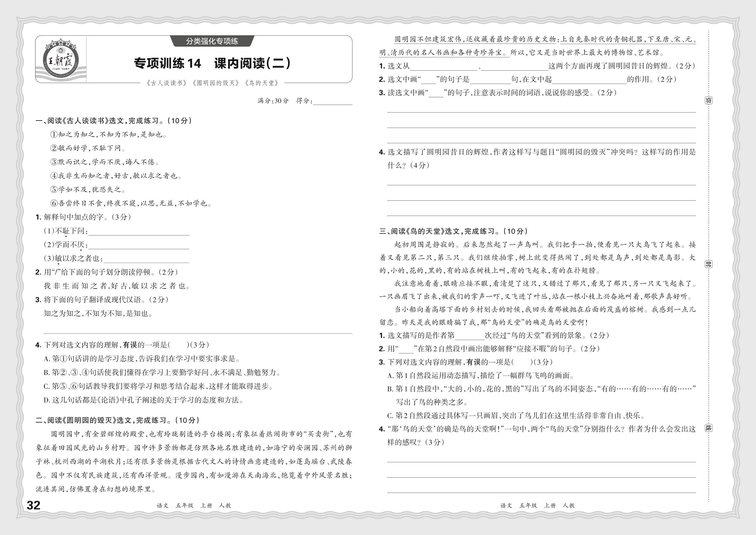Click the page number 32

pyautogui.click(x=33, y=505)
